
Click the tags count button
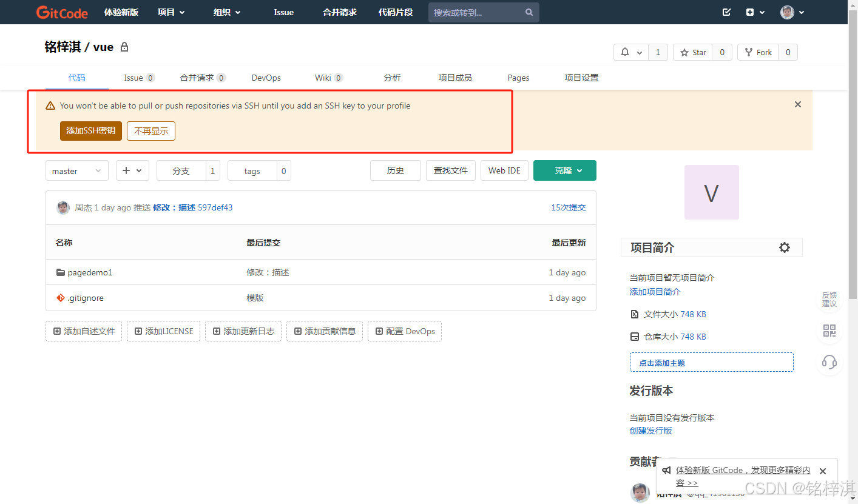[x=259, y=170]
